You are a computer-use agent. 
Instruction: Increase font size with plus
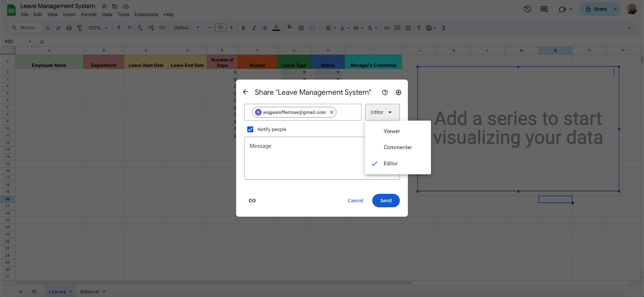pyautogui.click(x=231, y=28)
